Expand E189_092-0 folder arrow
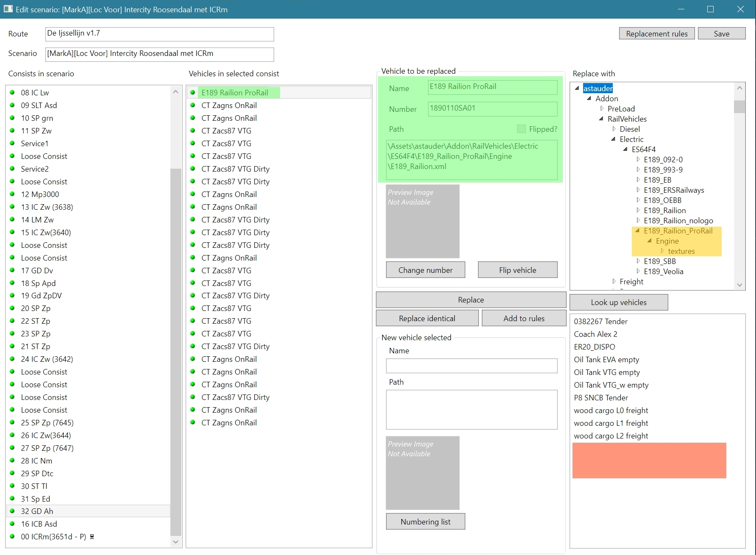This screenshot has width=756, height=555. coord(638,159)
